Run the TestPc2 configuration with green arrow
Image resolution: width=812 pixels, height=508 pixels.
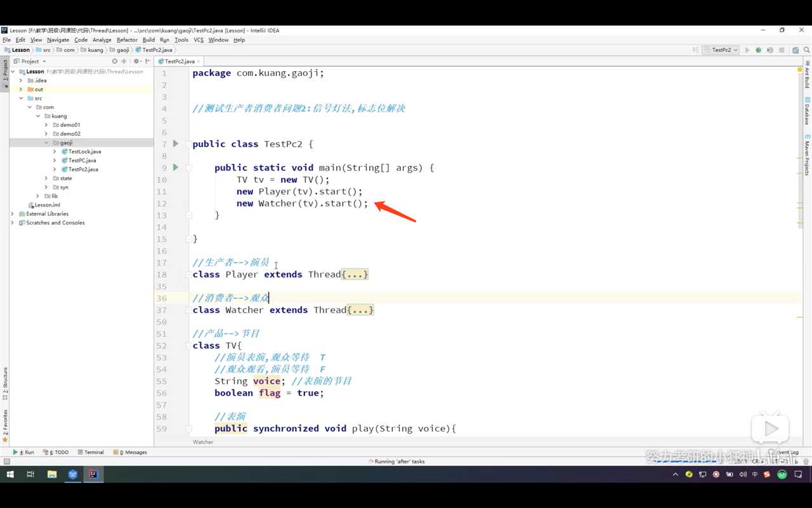747,50
